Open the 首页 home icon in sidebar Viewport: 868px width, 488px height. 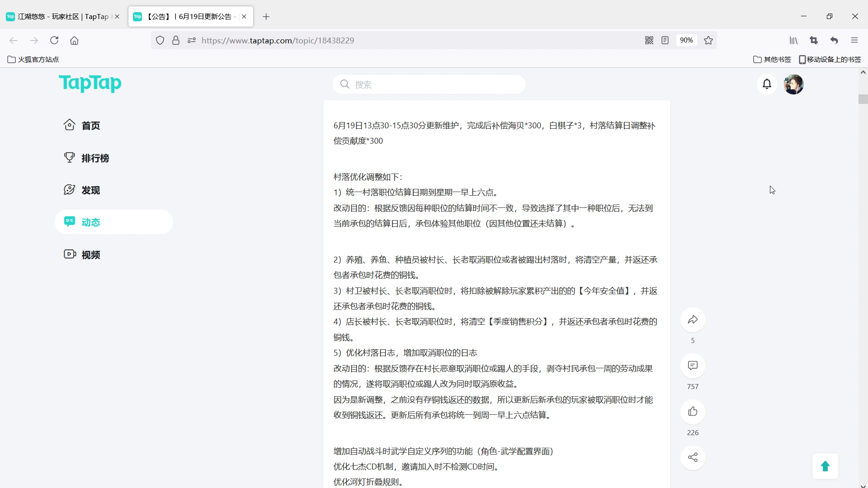coord(69,125)
